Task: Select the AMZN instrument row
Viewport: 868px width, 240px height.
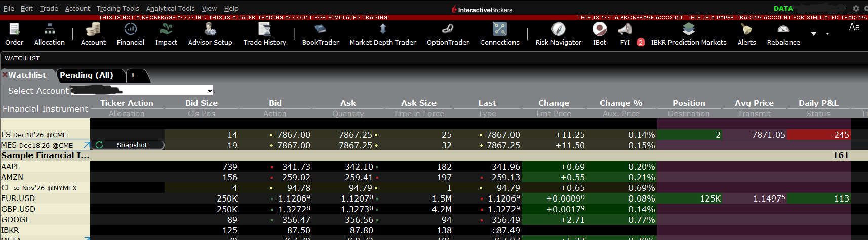Action: click(45, 177)
